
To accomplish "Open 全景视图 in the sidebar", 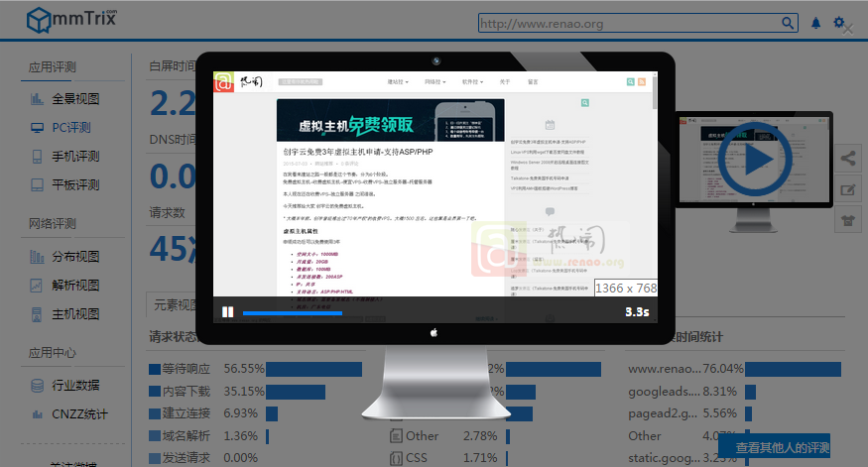I will tap(75, 99).
